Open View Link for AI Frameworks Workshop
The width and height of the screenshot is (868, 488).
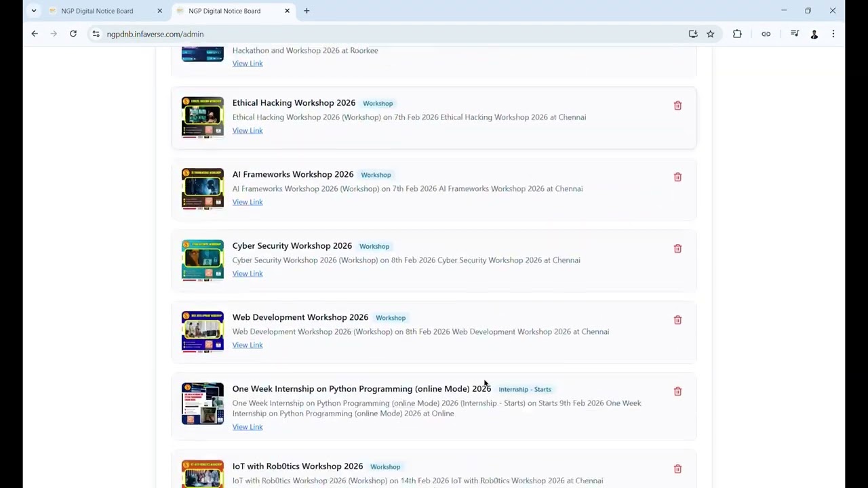pos(248,202)
